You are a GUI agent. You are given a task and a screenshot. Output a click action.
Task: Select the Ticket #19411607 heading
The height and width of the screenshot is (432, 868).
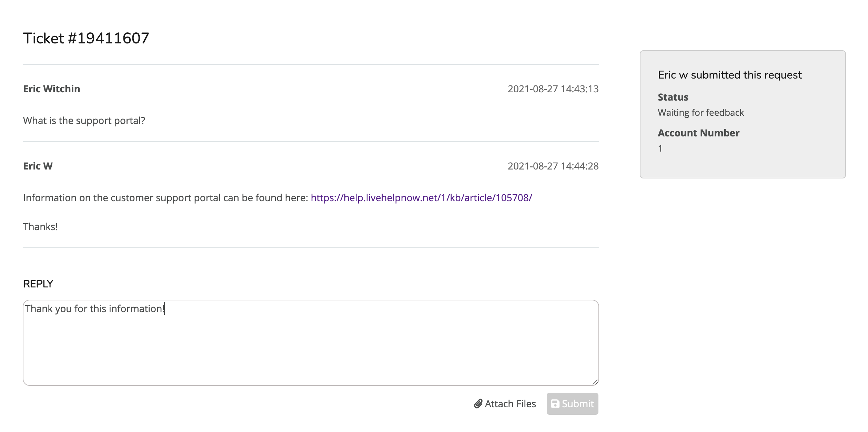(86, 38)
